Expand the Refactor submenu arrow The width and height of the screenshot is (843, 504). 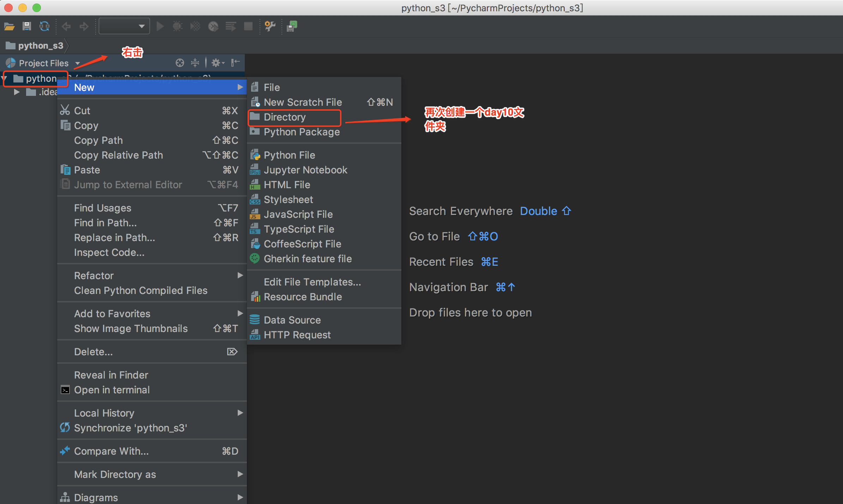[240, 275]
